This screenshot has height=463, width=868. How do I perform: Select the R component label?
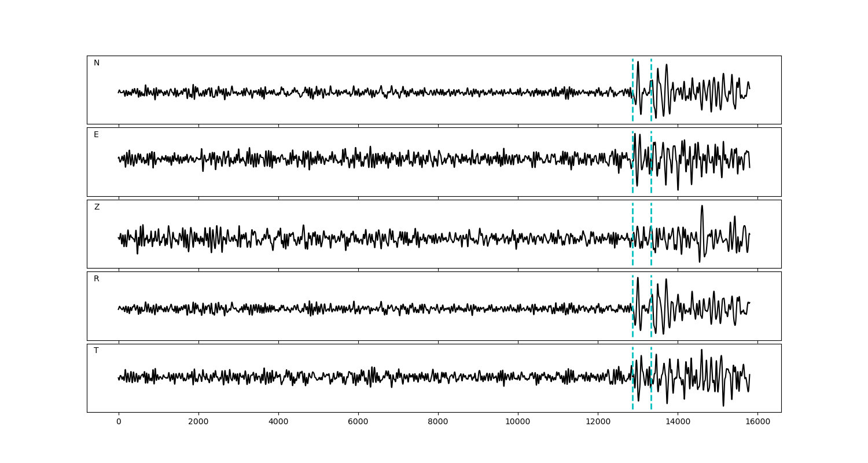pos(97,279)
